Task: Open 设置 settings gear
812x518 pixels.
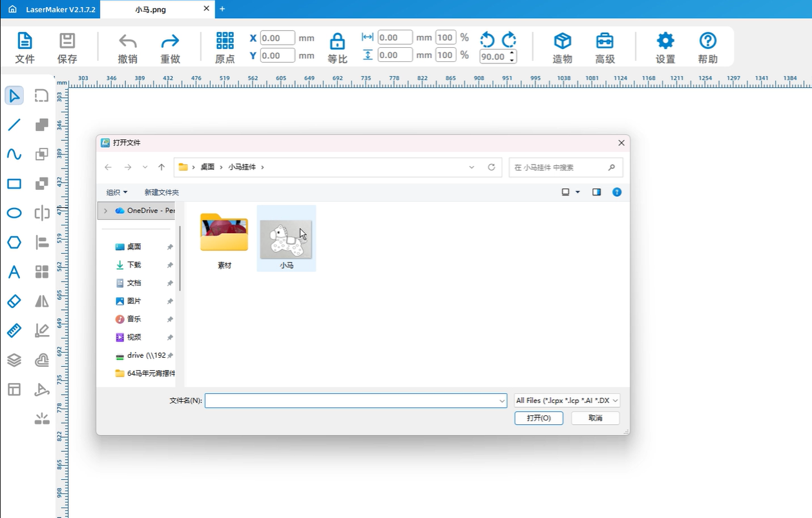Action: click(x=665, y=48)
